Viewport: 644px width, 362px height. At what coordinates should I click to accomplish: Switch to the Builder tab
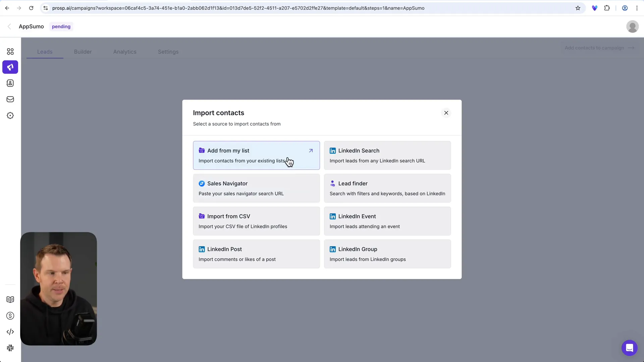pos(83,52)
